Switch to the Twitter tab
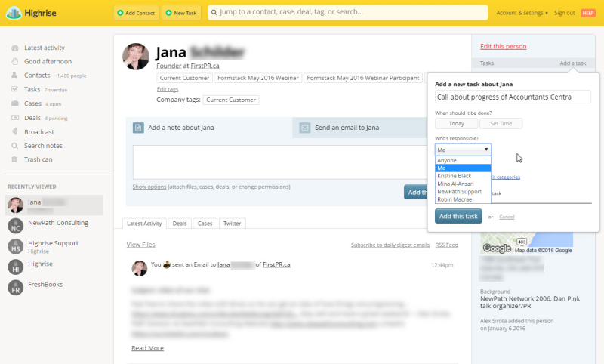 (232, 224)
